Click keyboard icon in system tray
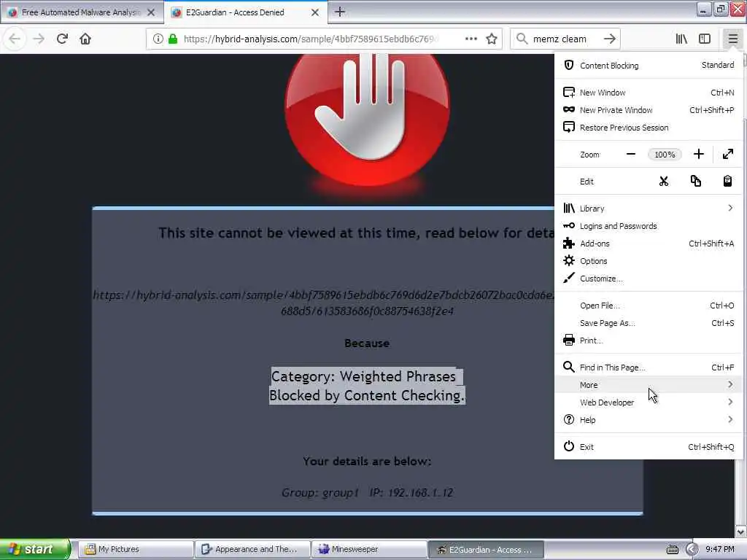The image size is (747, 560). pos(672,550)
